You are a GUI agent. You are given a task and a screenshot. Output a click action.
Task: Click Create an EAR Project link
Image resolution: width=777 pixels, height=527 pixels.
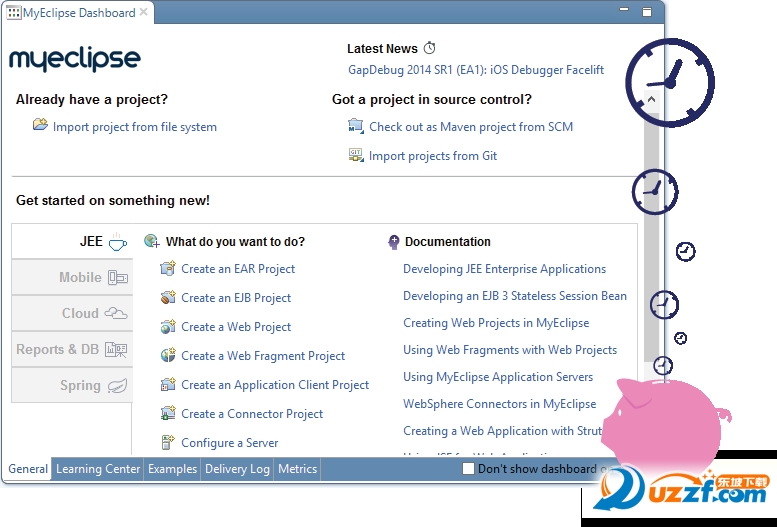[238, 269]
